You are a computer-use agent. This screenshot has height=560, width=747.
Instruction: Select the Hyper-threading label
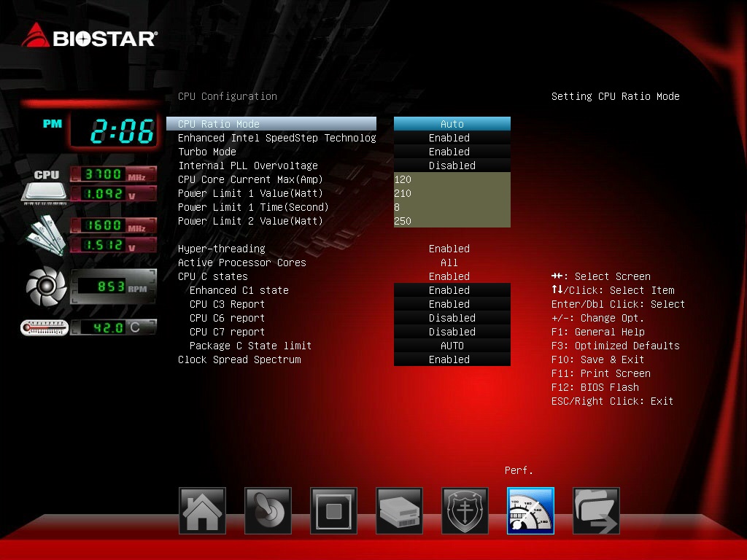[x=222, y=249]
